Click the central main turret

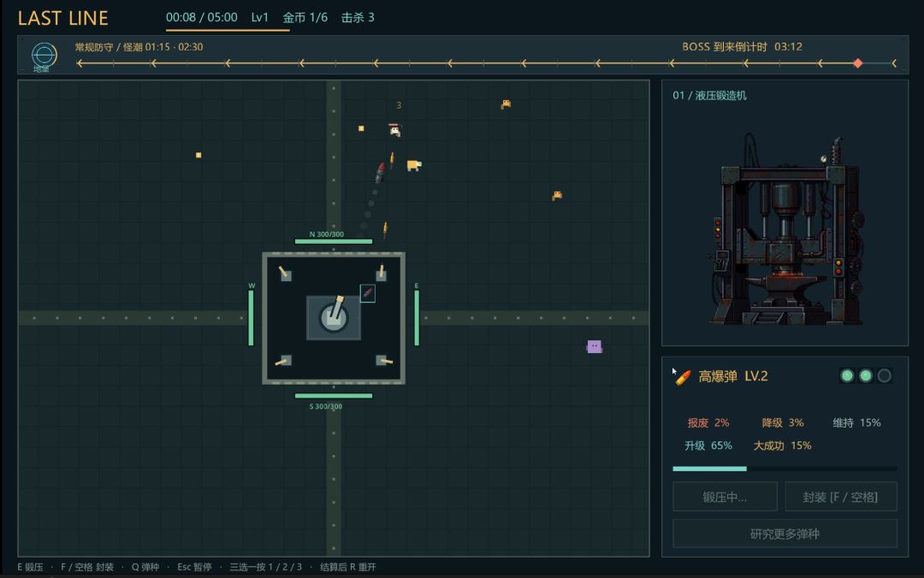point(334,316)
